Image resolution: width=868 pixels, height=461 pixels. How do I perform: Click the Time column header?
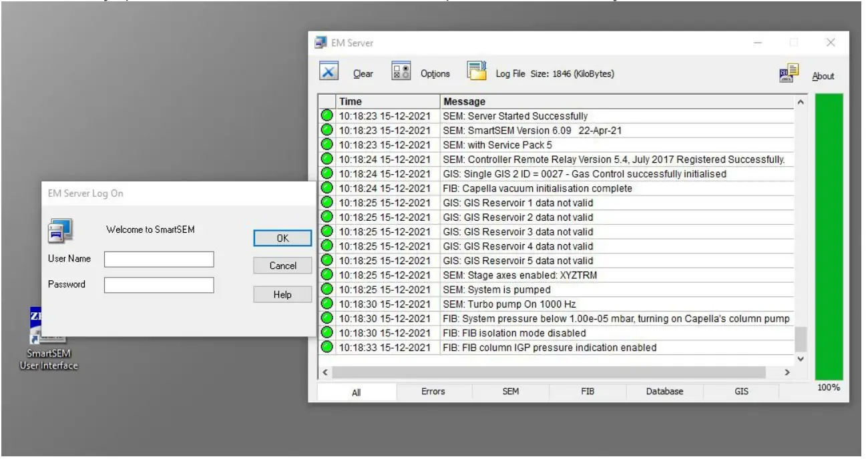(387, 101)
